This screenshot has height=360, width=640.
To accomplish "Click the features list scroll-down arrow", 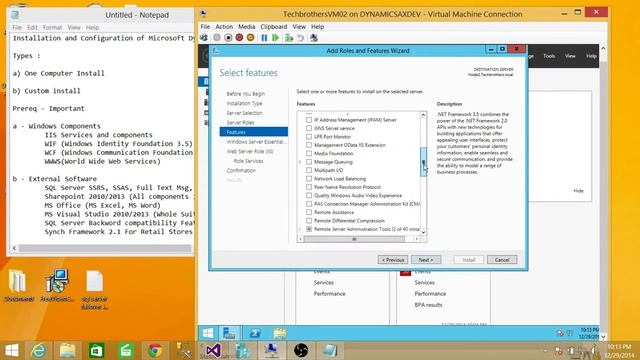I will (423, 232).
